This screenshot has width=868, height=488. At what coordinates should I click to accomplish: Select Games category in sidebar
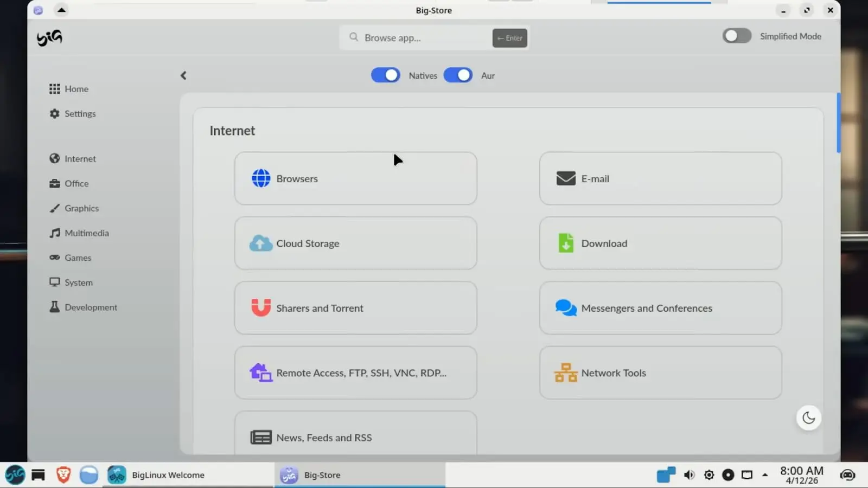(71, 258)
